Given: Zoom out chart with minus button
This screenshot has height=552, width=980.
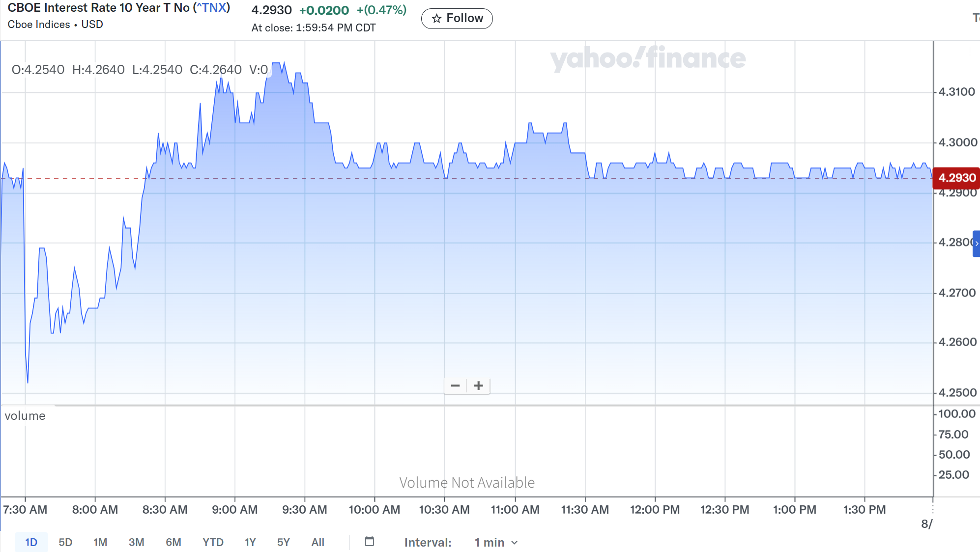Looking at the screenshot, I should coord(455,386).
